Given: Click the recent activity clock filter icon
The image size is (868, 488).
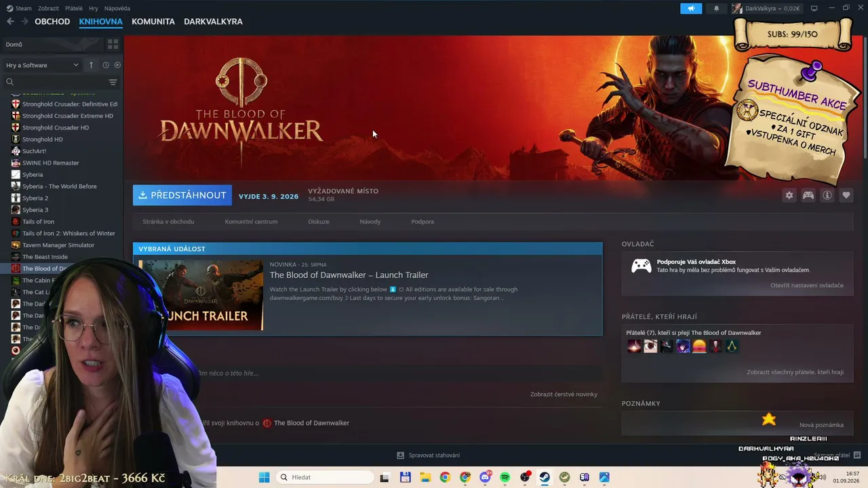Looking at the screenshot, I should pyautogui.click(x=106, y=65).
